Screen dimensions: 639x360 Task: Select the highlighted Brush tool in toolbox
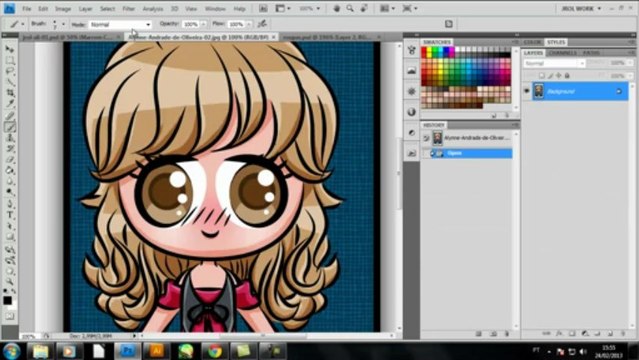tap(9, 127)
